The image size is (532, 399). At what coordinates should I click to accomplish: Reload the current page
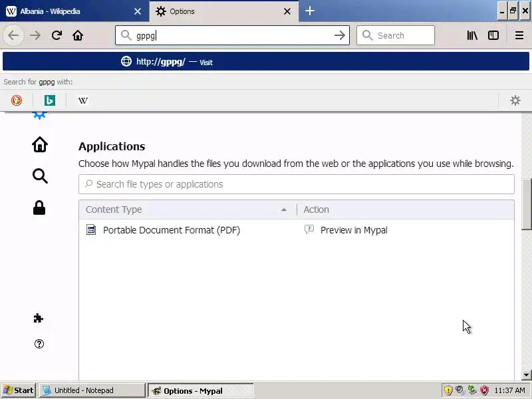[x=57, y=35]
